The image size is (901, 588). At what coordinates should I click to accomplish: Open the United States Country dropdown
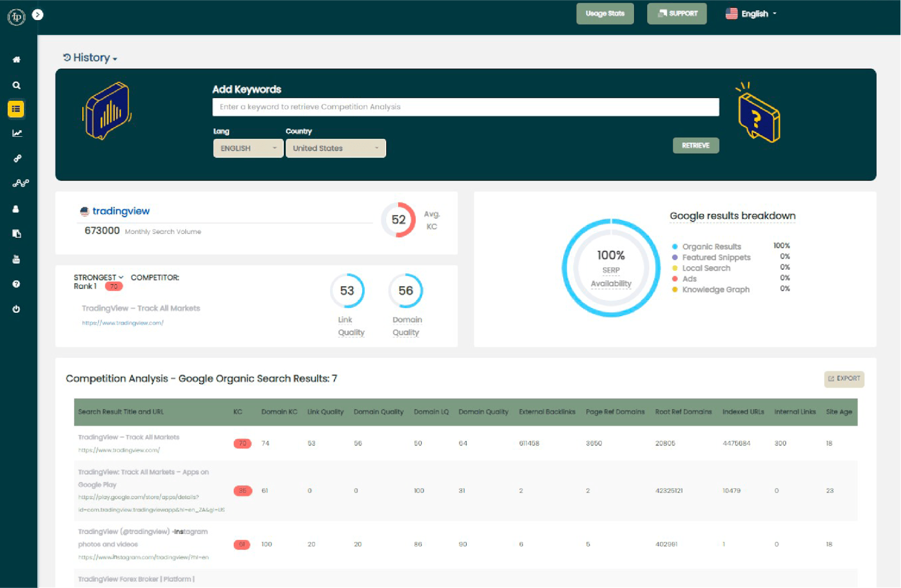click(336, 149)
